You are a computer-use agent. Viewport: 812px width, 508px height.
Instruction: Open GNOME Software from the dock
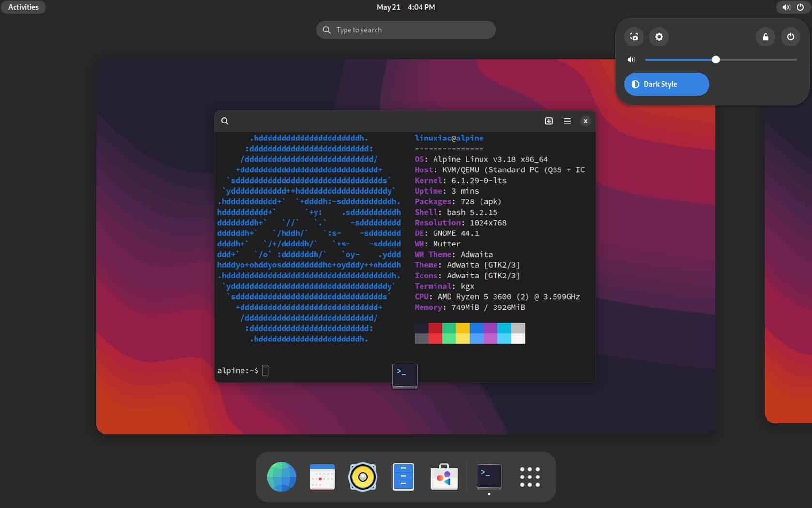(444, 477)
